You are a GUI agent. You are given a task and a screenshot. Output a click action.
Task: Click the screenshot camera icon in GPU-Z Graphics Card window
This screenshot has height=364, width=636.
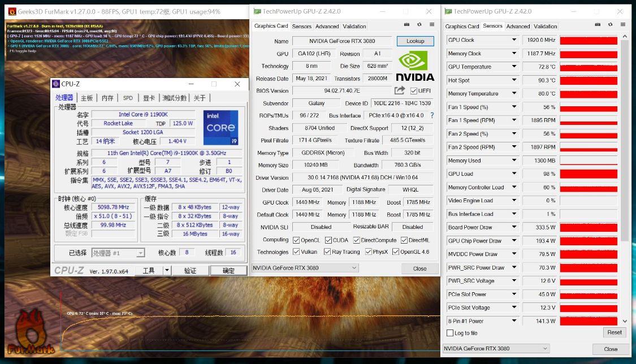click(406, 25)
